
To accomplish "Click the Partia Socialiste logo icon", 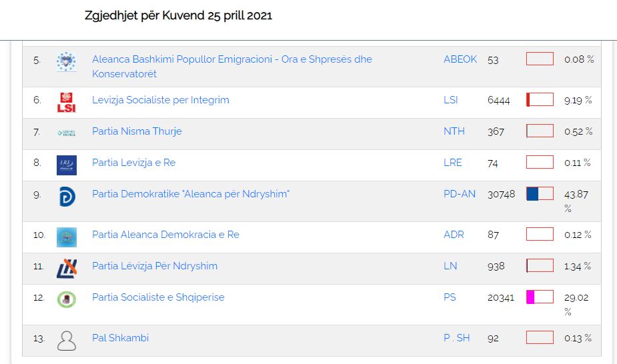I will (66, 299).
